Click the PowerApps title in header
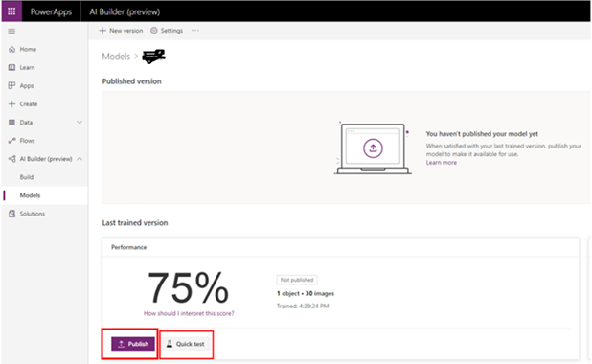This screenshot has height=364, width=592. coord(51,11)
